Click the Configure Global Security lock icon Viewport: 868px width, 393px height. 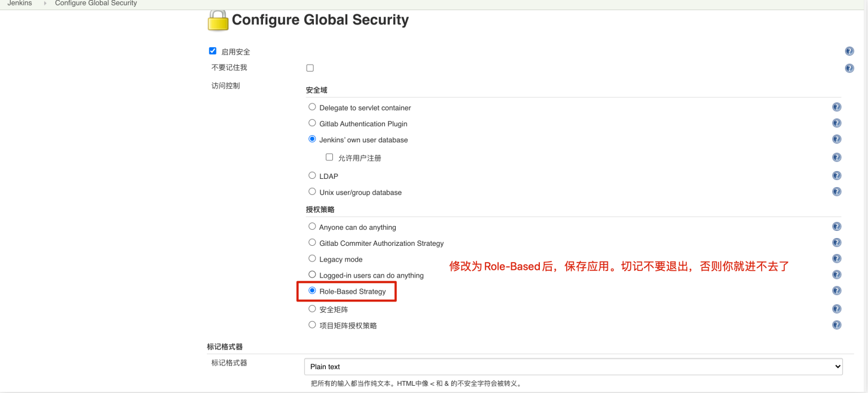point(218,20)
